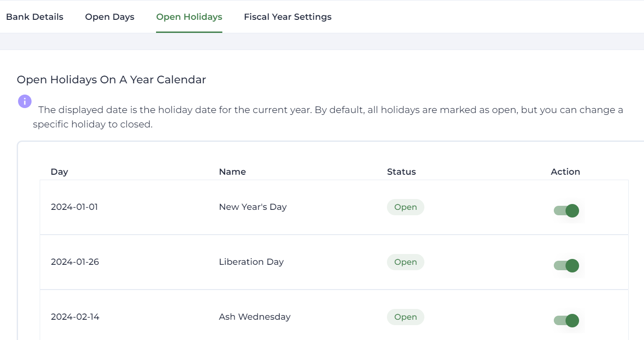The height and width of the screenshot is (340, 644).
Task: Switch off the Ash Wednesday toggle
Action: [566, 321]
